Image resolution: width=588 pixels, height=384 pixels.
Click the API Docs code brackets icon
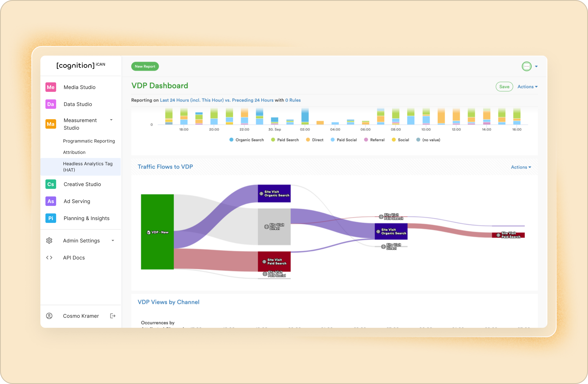coord(49,258)
